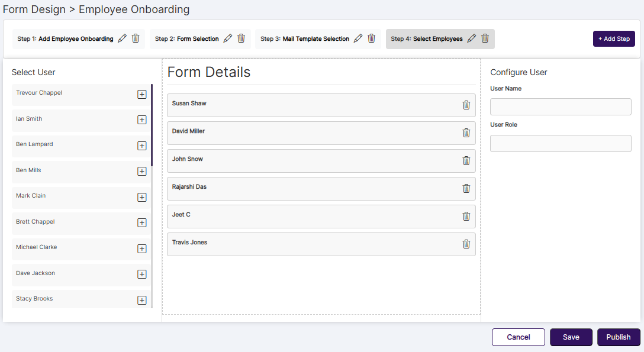Delete John Snow from Form Details

point(466,160)
